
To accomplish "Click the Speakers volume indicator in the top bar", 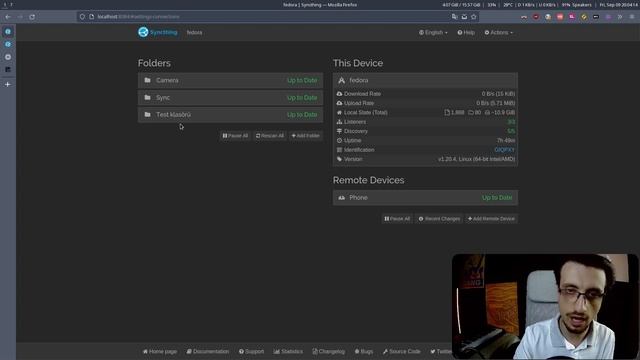I will [576, 5].
